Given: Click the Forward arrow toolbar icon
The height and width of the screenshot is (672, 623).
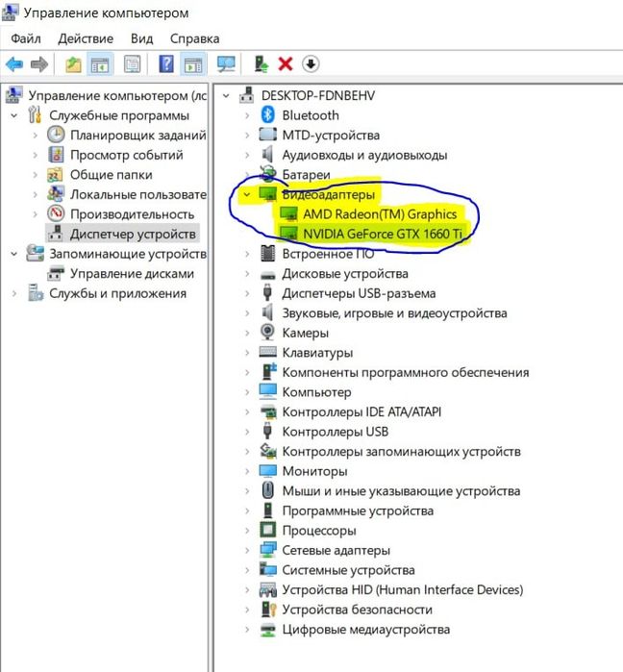Looking at the screenshot, I should (39, 64).
